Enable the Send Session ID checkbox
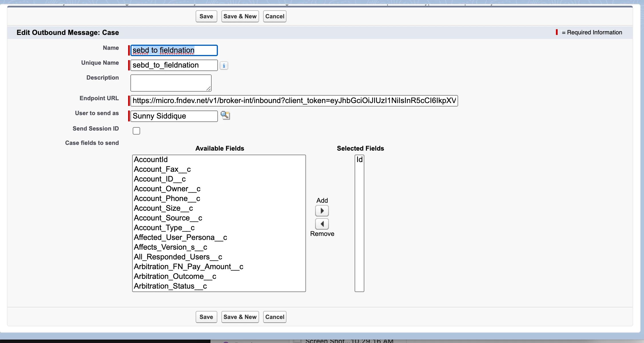The width and height of the screenshot is (644, 343). click(x=136, y=131)
